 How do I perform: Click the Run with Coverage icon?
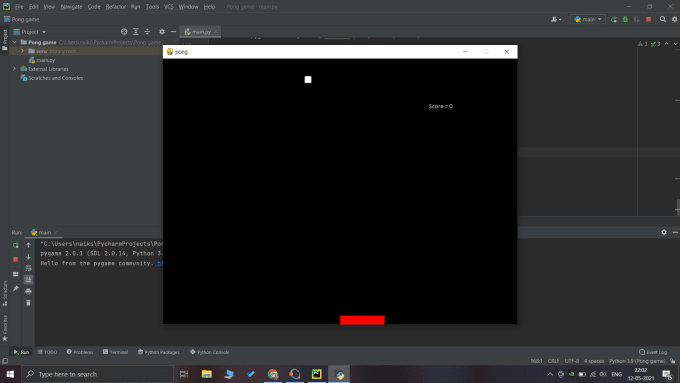tap(637, 19)
